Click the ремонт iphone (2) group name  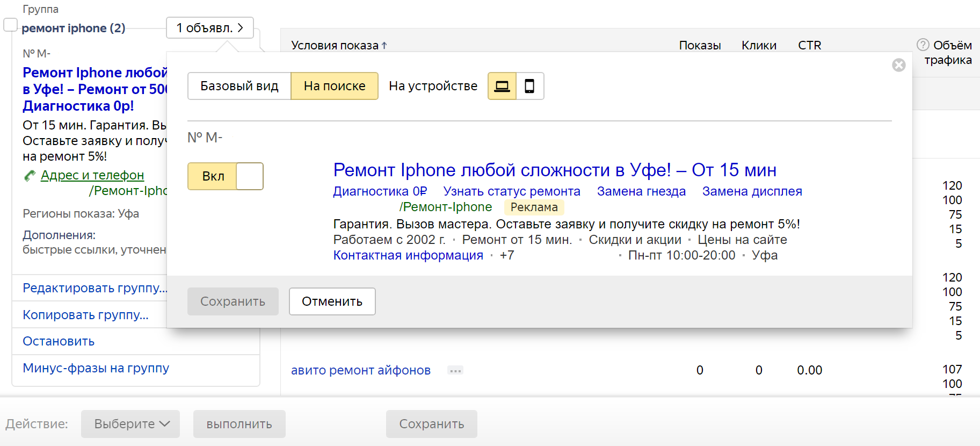click(74, 28)
